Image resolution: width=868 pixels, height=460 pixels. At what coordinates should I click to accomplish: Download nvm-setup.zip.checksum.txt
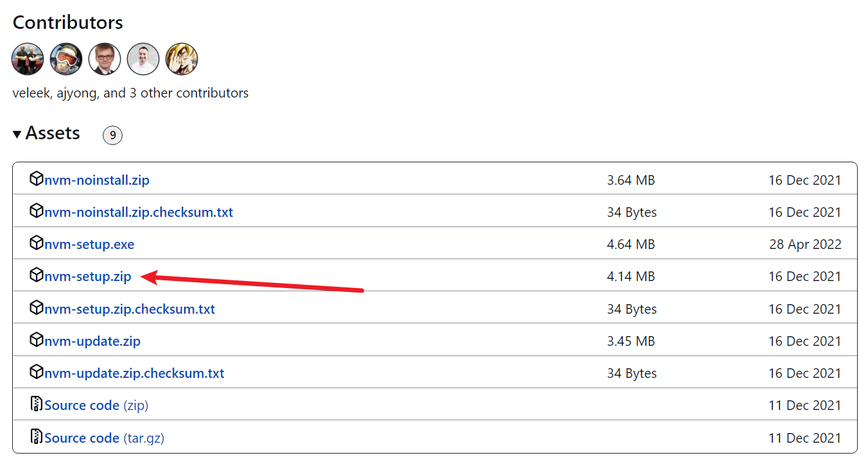coord(130,309)
